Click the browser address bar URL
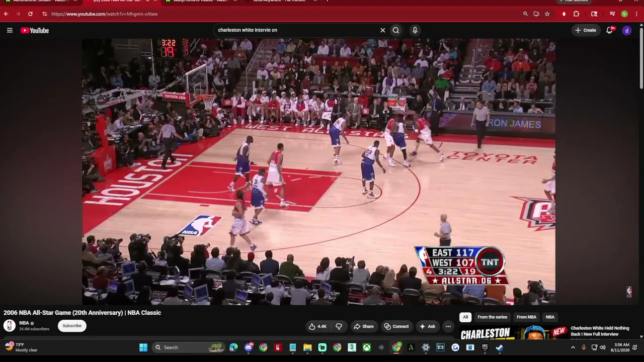This screenshot has height=362, width=644. click(105, 14)
